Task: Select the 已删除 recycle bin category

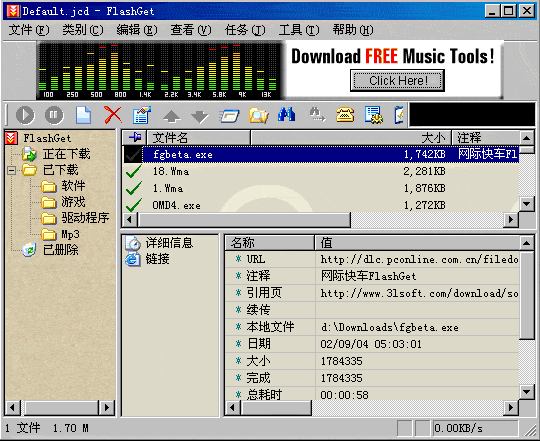Action: (x=61, y=250)
